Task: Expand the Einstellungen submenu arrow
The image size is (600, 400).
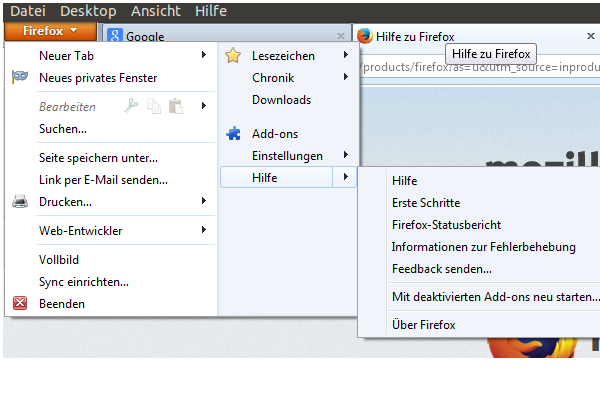Action: 346,155
